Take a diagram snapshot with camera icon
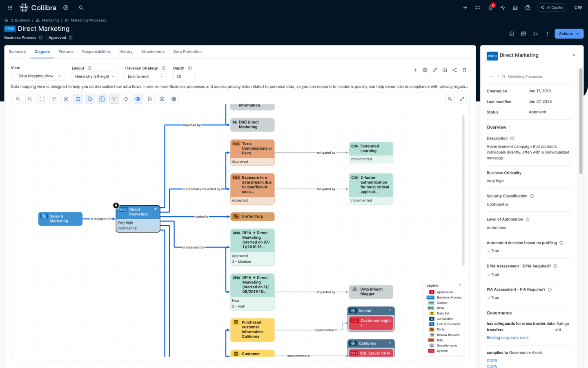 pyautogui.click(x=162, y=99)
